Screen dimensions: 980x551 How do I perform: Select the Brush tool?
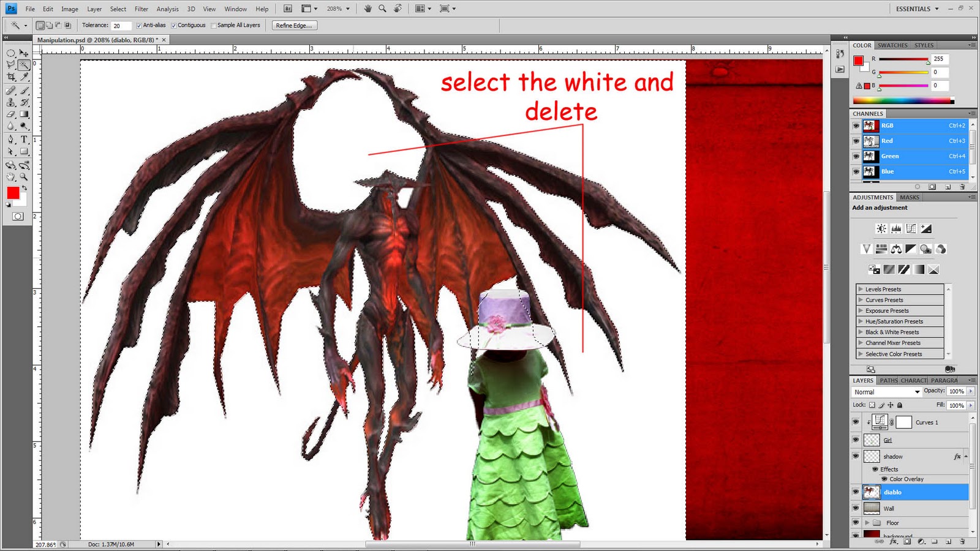coord(24,91)
